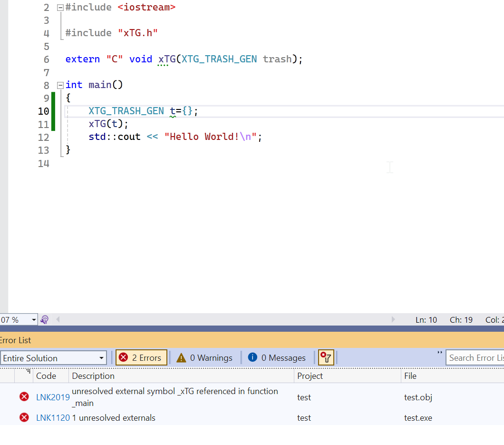
Task: Click the code health indicator icon
Action: pos(45,320)
